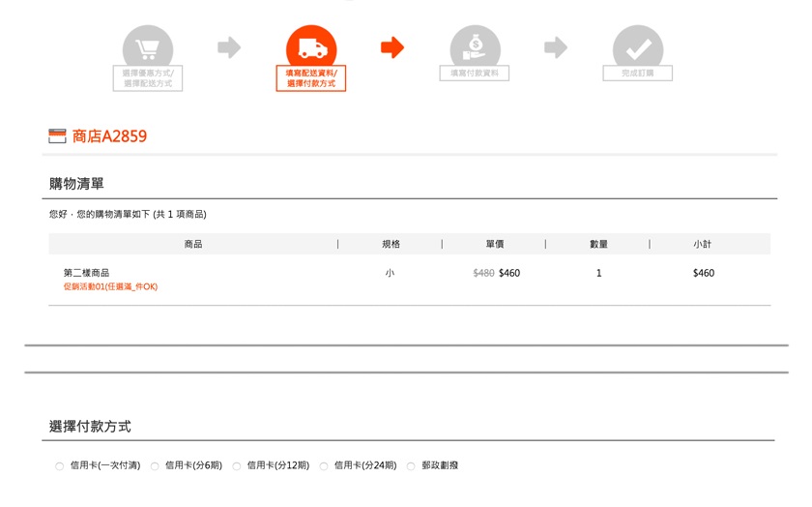Click the 填寫付款資料 step label
The width and height of the screenshot is (812, 507).
pyautogui.click(x=475, y=74)
